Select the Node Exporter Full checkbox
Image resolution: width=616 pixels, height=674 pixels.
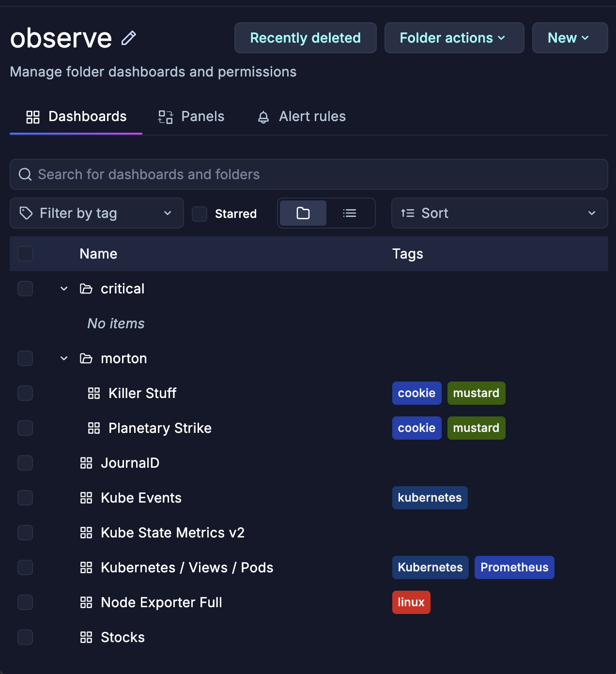click(25, 602)
